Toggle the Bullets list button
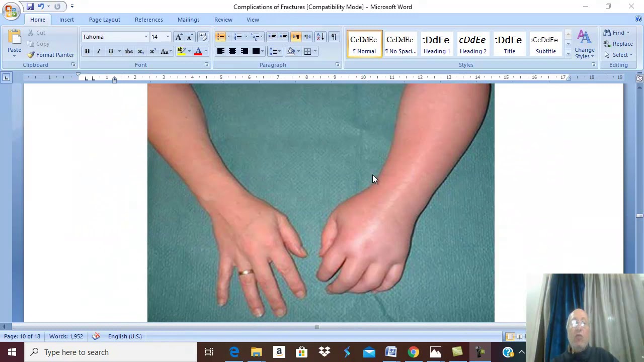644x362 pixels. click(x=220, y=37)
